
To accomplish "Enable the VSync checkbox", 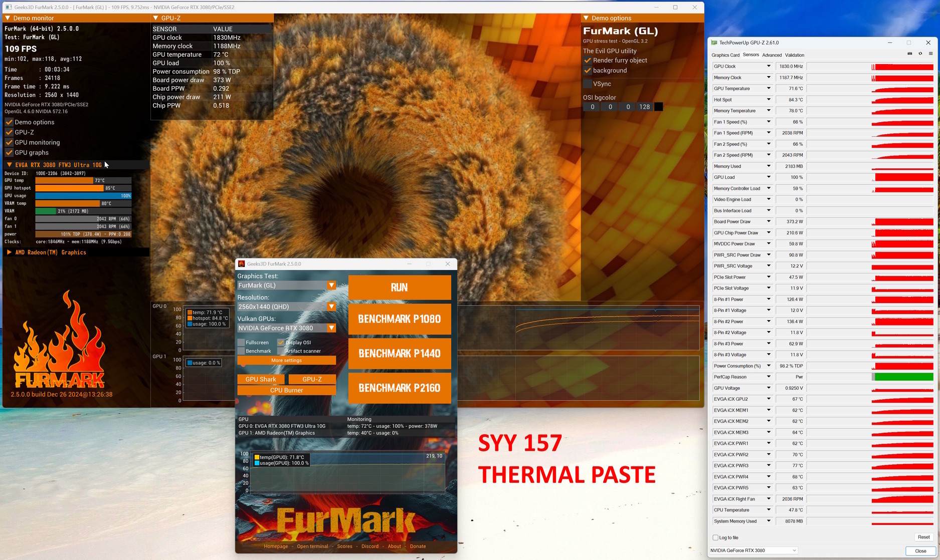I will point(588,84).
